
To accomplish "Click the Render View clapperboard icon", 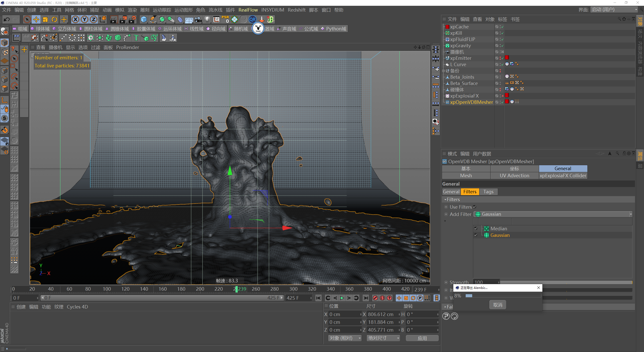I will 114,19.
